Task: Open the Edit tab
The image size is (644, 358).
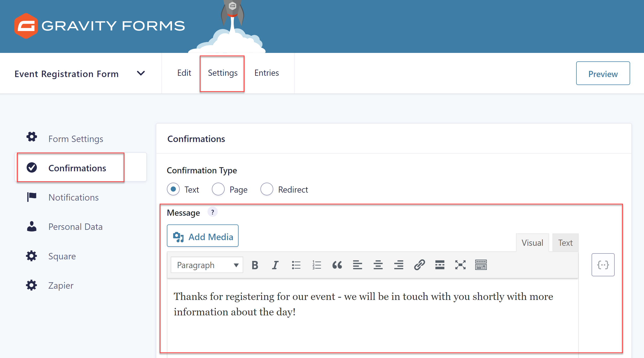Action: [x=184, y=73]
